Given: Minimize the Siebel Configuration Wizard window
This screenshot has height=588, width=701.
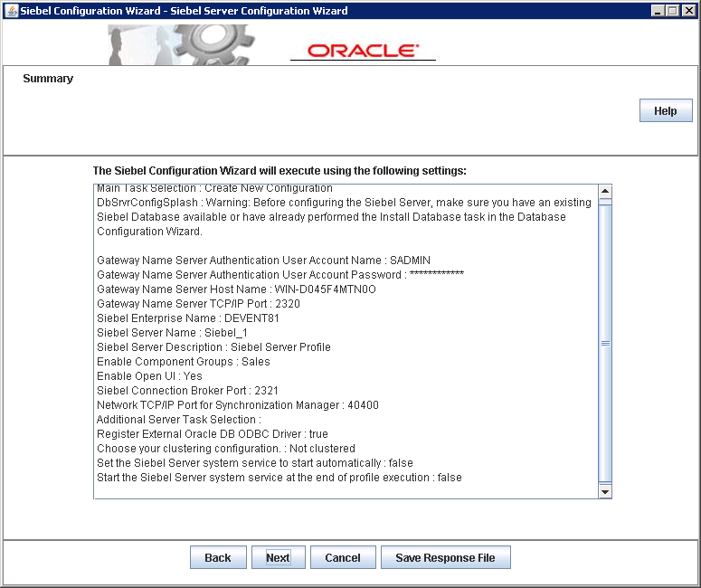Looking at the screenshot, I should (x=657, y=11).
